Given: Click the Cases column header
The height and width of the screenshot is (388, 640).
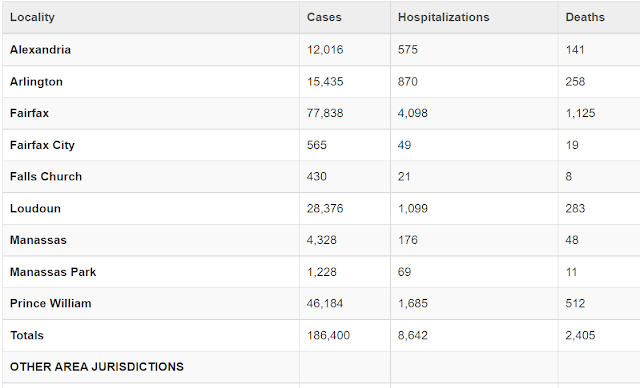Looking at the screenshot, I should 324,17.
